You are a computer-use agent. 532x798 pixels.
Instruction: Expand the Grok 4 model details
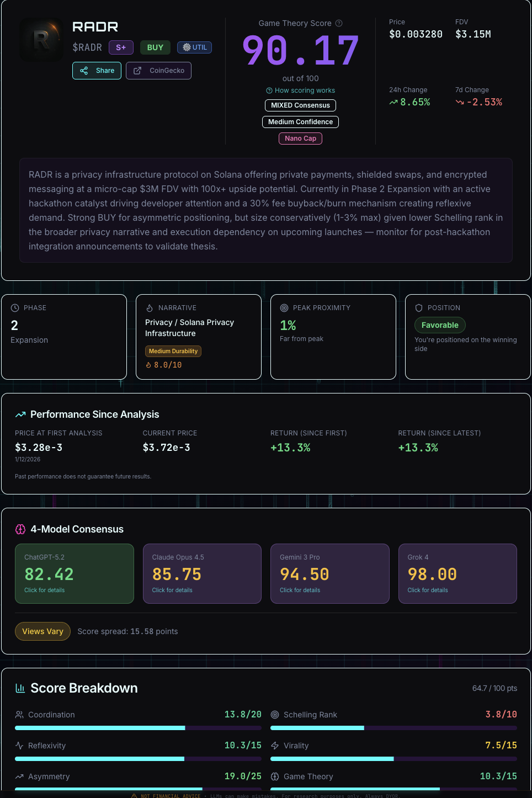(457, 573)
